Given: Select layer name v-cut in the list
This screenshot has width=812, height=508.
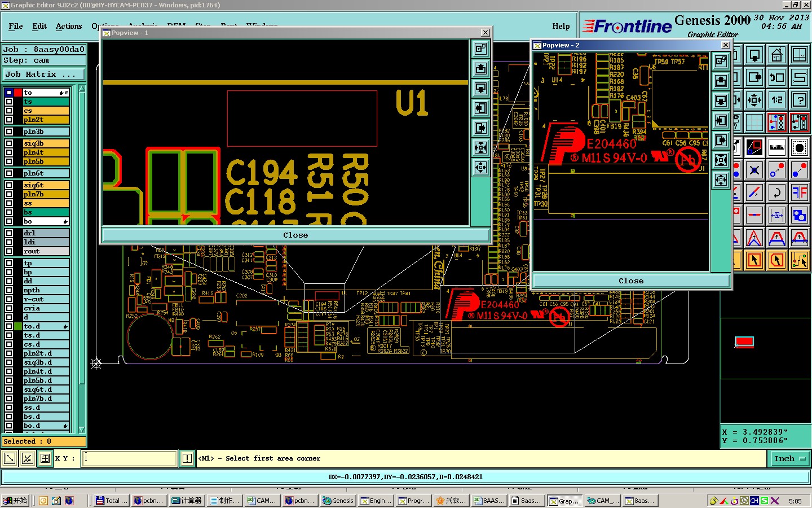Looking at the screenshot, I should click(46, 299).
